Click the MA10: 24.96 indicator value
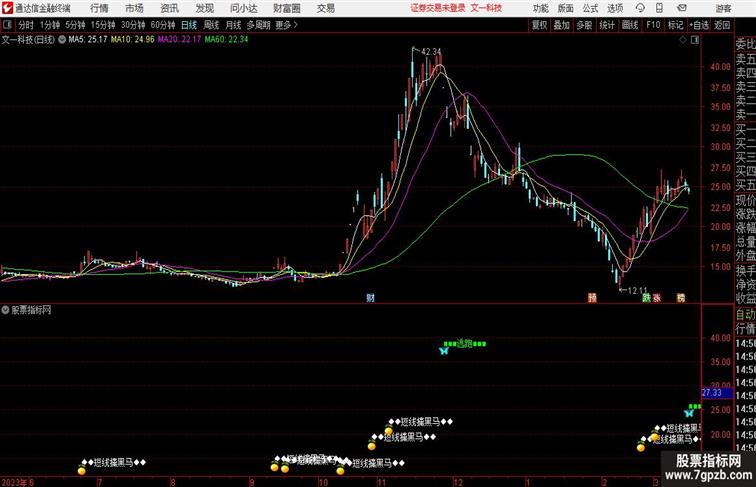 [x=133, y=40]
